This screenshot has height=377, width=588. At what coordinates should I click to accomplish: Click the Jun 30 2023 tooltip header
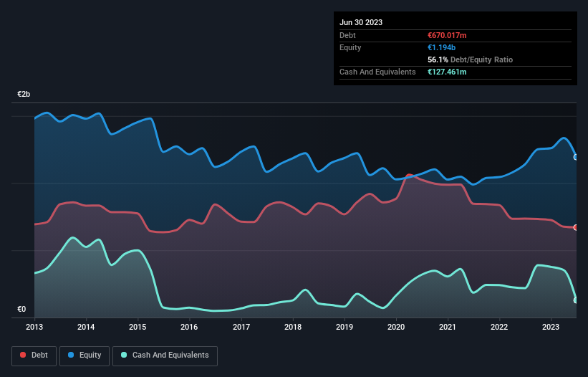pyautogui.click(x=361, y=22)
